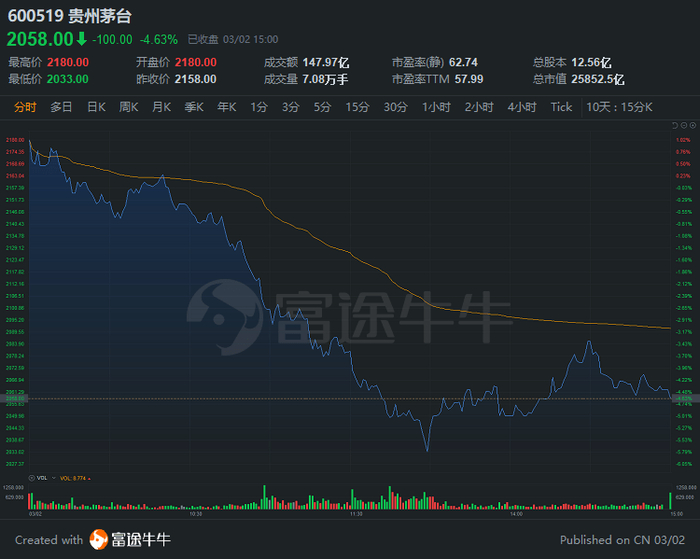Click the 市盈率(静) 62.74 value
This screenshot has width=700, height=559.
(463, 62)
